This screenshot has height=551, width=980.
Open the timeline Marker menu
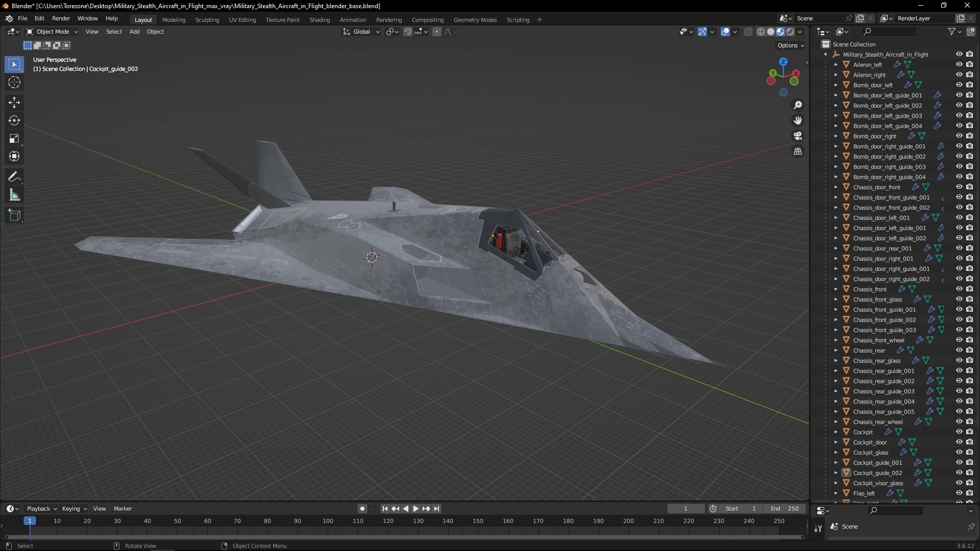pos(122,509)
